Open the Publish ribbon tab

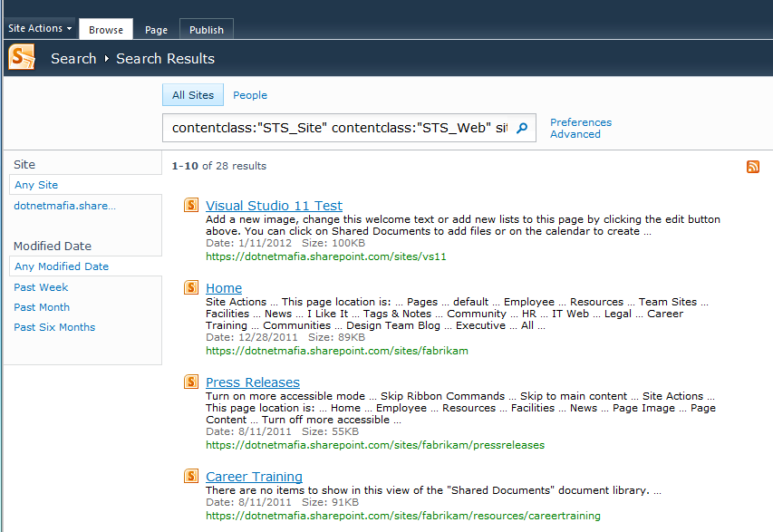click(207, 30)
